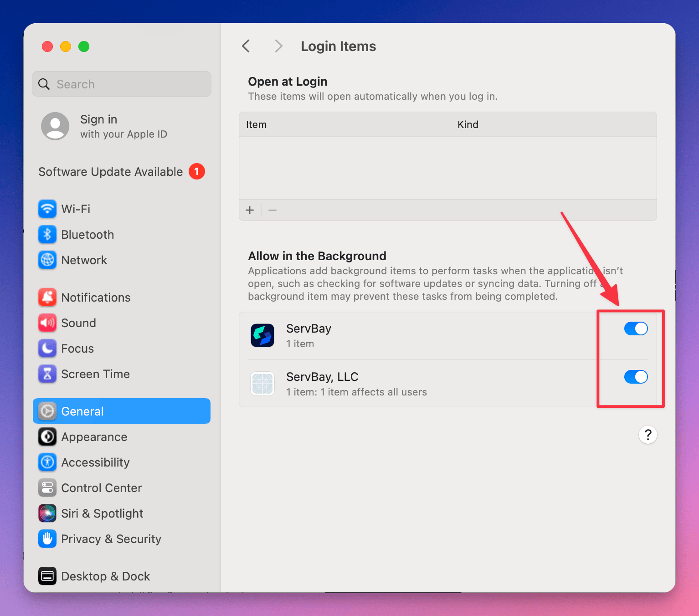The height and width of the screenshot is (616, 699).
Task: Click the Kind column header
Action: coord(468,124)
